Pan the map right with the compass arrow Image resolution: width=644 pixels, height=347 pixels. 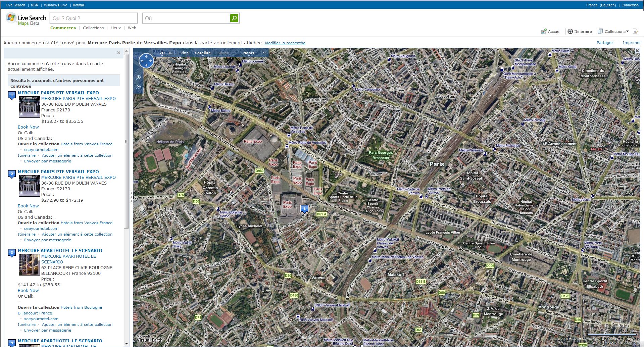(x=151, y=61)
